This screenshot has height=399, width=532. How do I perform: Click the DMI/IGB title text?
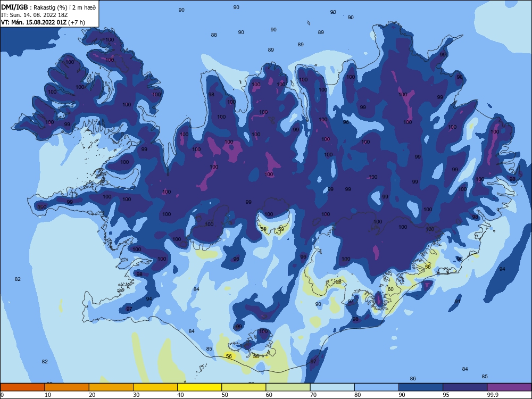click(14, 7)
